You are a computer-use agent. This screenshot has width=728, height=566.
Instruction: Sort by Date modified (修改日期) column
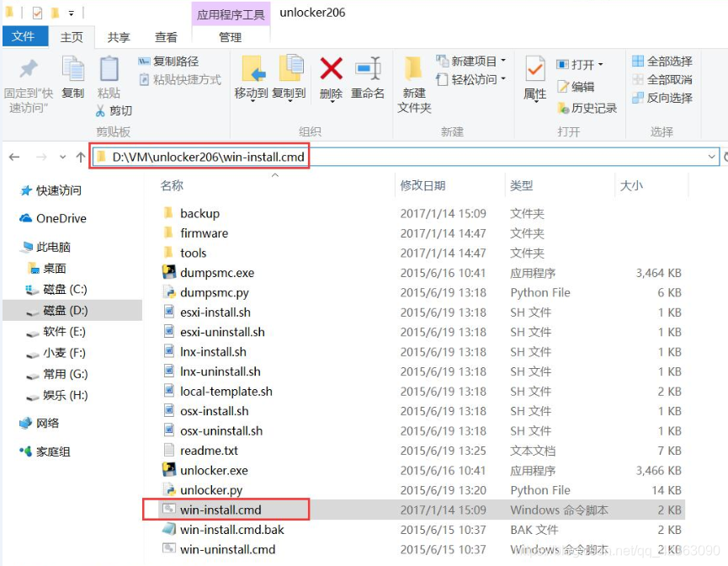[422, 186]
